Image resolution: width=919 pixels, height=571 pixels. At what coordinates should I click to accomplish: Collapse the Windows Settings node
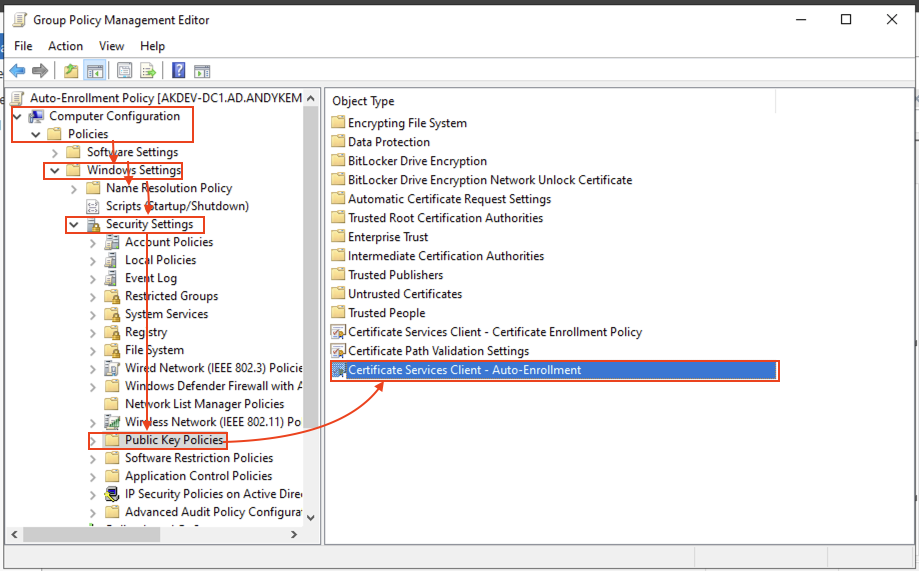pos(55,171)
